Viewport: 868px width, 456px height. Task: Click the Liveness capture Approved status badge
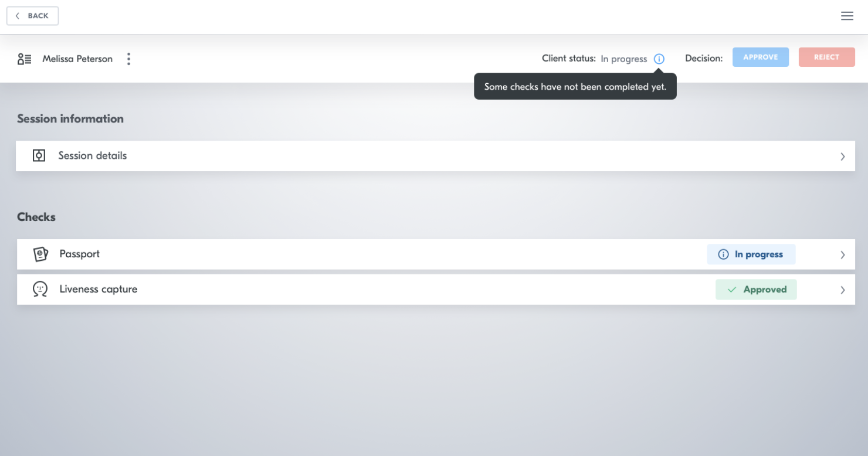(x=756, y=290)
